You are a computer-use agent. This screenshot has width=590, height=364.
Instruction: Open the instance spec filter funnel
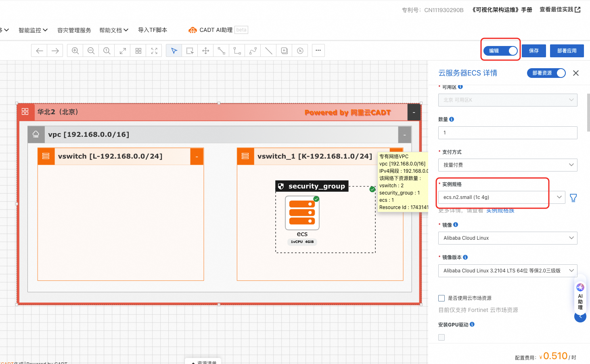click(x=573, y=197)
